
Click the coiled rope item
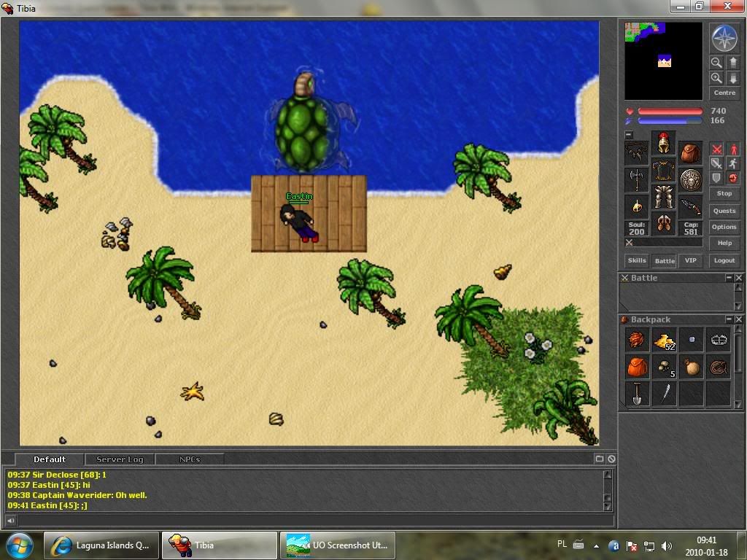pyautogui.click(x=719, y=367)
